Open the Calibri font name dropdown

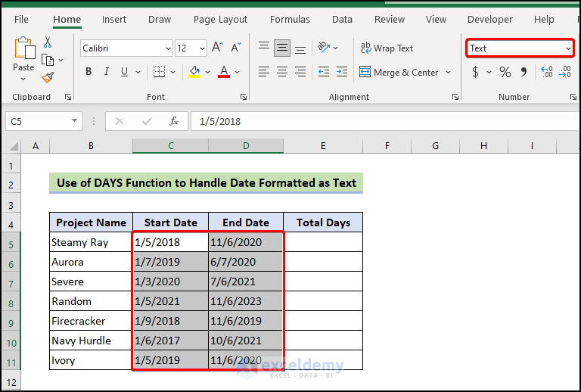(x=167, y=48)
